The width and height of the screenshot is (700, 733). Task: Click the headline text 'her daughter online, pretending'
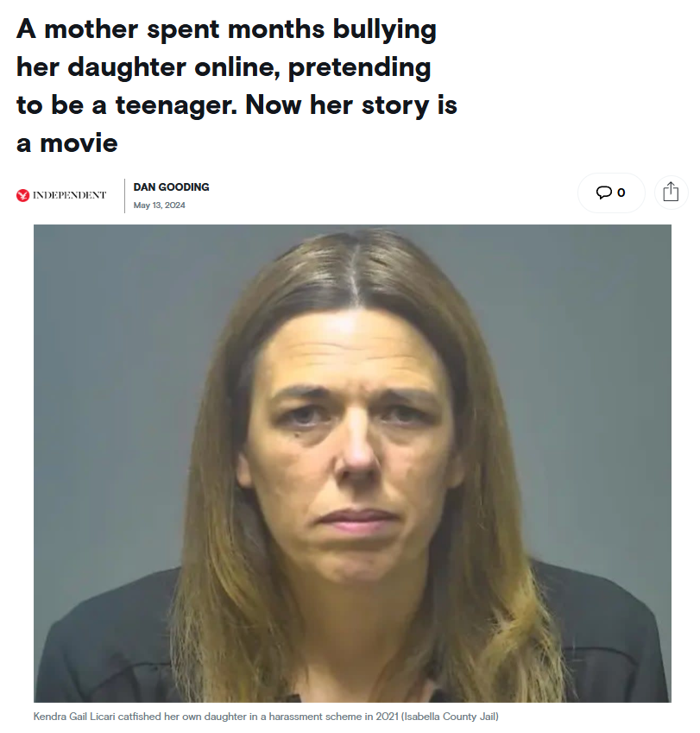pos(224,68)
